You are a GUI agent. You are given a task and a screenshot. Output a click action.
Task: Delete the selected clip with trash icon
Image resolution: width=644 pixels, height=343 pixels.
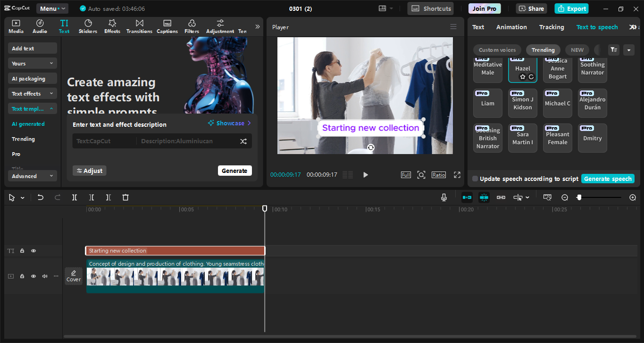[125, 197]
